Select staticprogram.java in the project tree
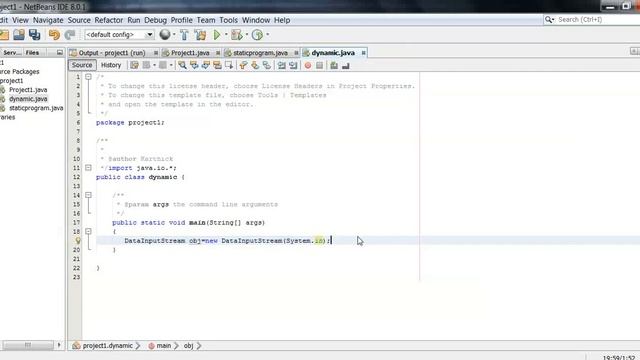This screenshot has height=360, width=640. pyautogui.click(x=36, y=108)
